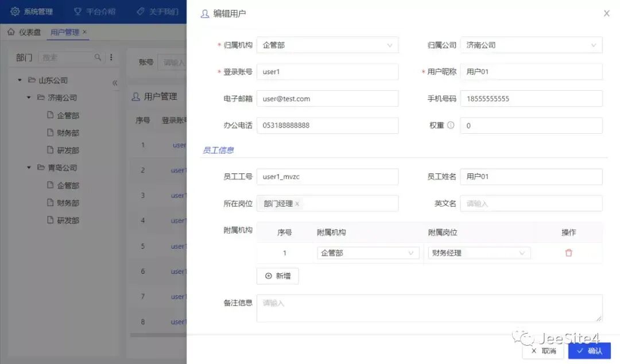Viewport: 620px width, 364px height.
Task: Open the department panel more options menu
Action: pos(111,57)
